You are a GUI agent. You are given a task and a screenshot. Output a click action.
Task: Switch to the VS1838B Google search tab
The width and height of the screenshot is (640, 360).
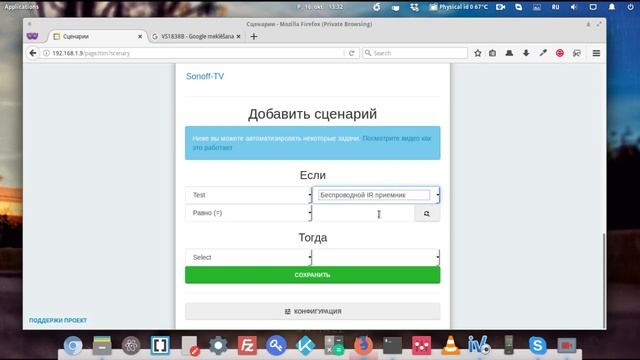(x=198, y=36)
